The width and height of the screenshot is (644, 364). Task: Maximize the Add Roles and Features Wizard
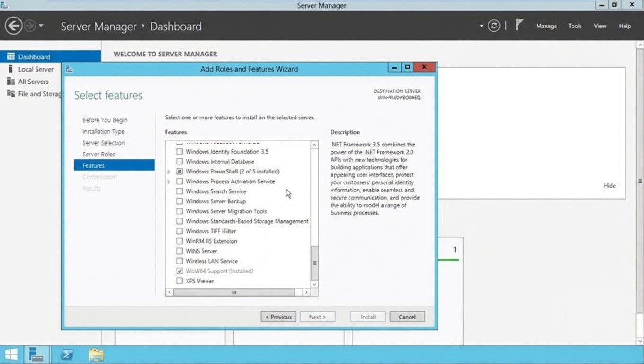[407, 67]
